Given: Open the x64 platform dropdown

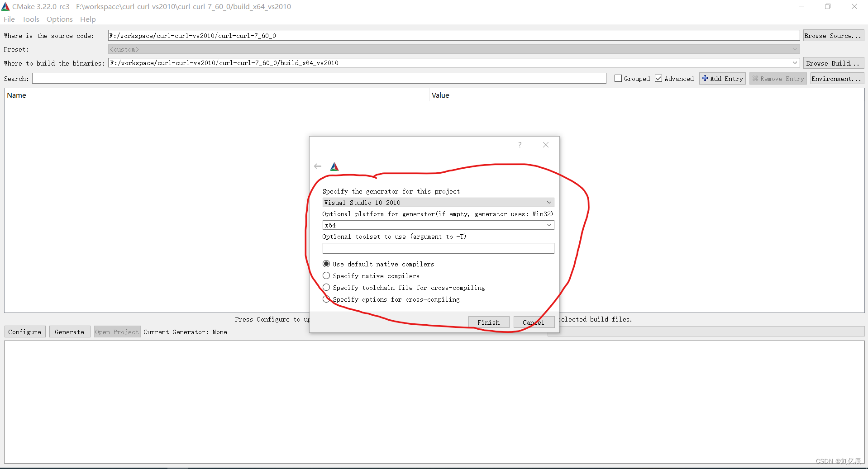Looking at the screenshot, I should click(438, 225).
